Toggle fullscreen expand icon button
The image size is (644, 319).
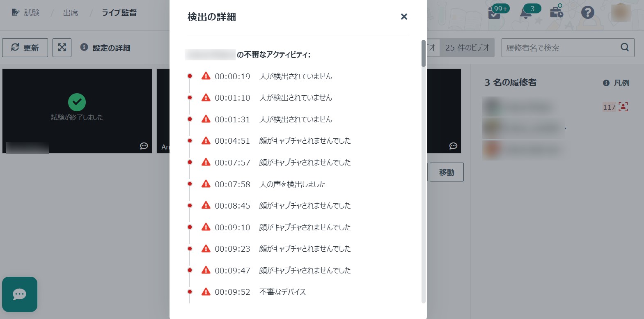click(62, 48)
